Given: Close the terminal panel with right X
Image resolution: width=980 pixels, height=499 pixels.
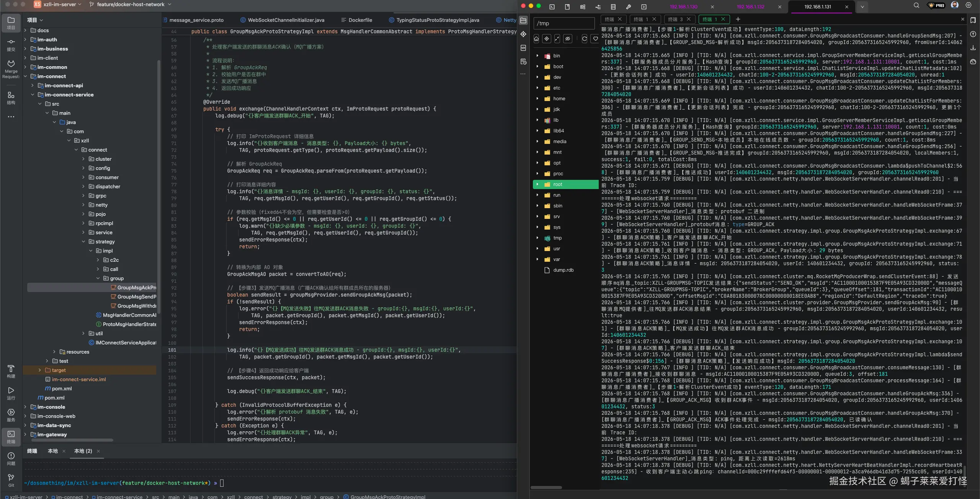Looking at the screenshot, I should click(x=963, y=19).
